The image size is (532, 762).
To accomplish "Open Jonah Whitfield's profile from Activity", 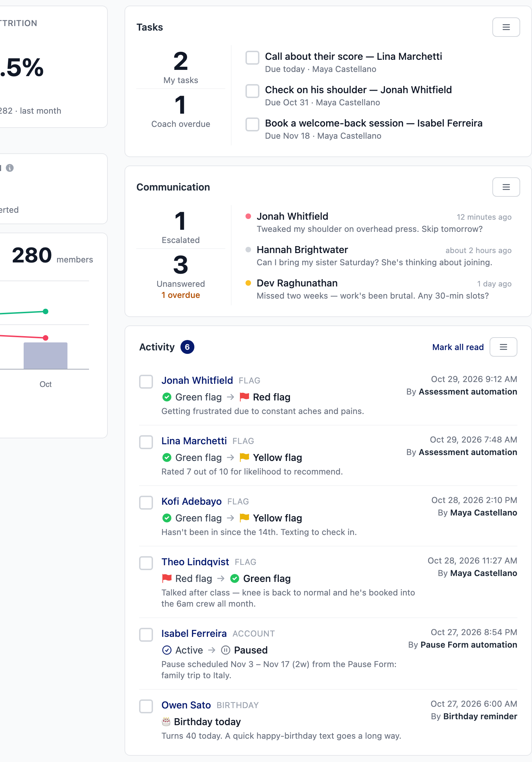I will 197,380.
